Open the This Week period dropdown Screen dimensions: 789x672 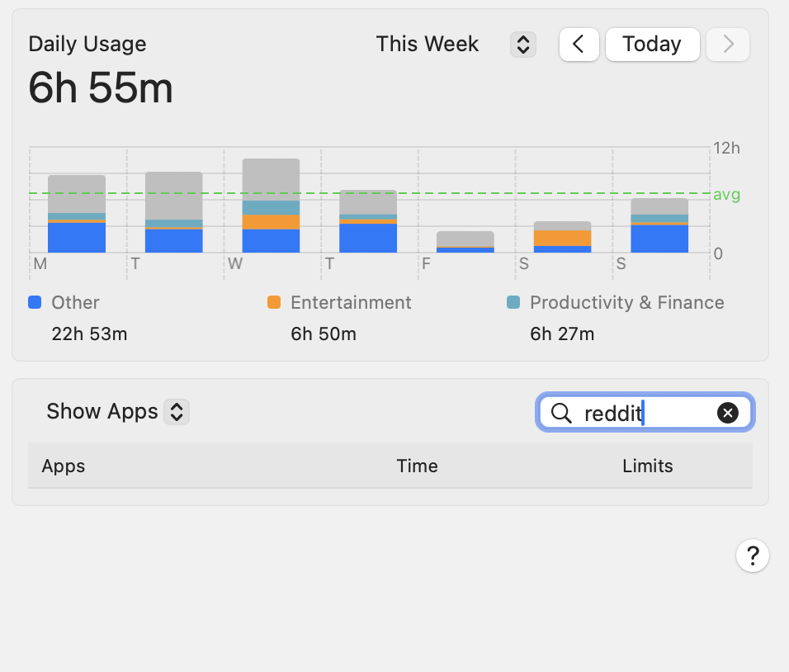(x=428, y=45)
